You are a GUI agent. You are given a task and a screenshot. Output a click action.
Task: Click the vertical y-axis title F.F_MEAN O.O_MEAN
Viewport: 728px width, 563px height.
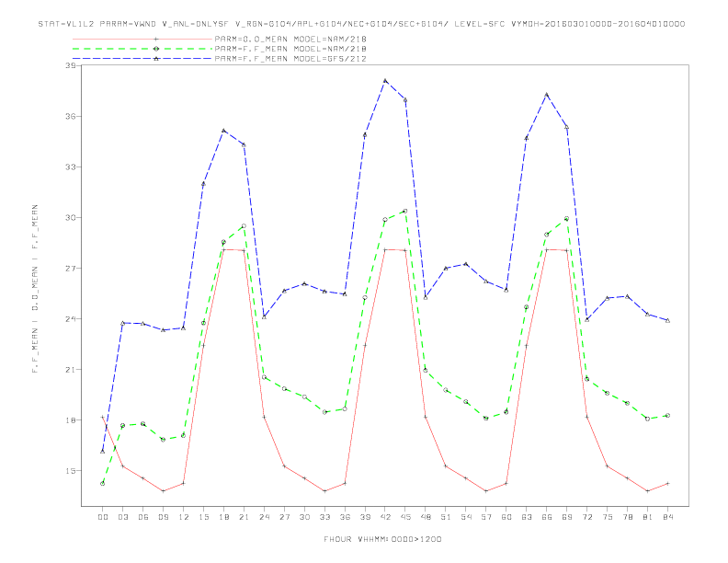pos(35,289)
